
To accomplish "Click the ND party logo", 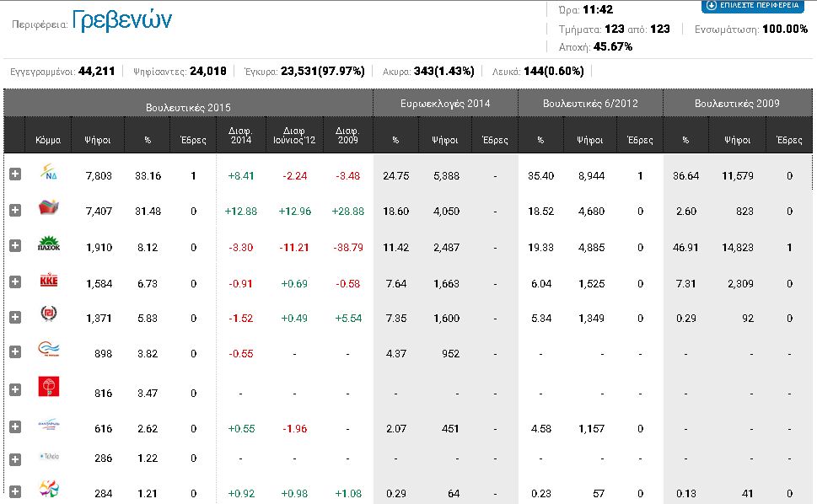I will tap(49, 175).
